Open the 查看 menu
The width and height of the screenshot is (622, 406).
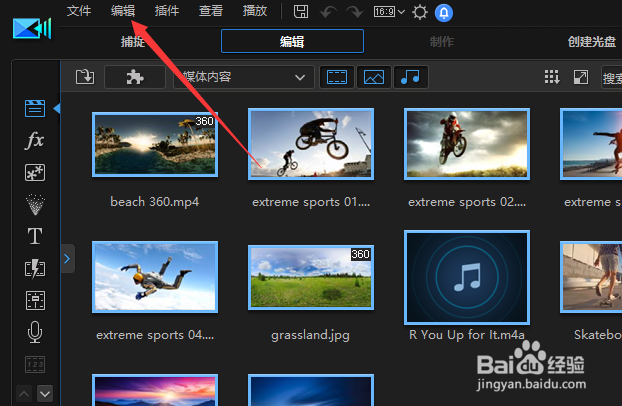tap(211, 11)
